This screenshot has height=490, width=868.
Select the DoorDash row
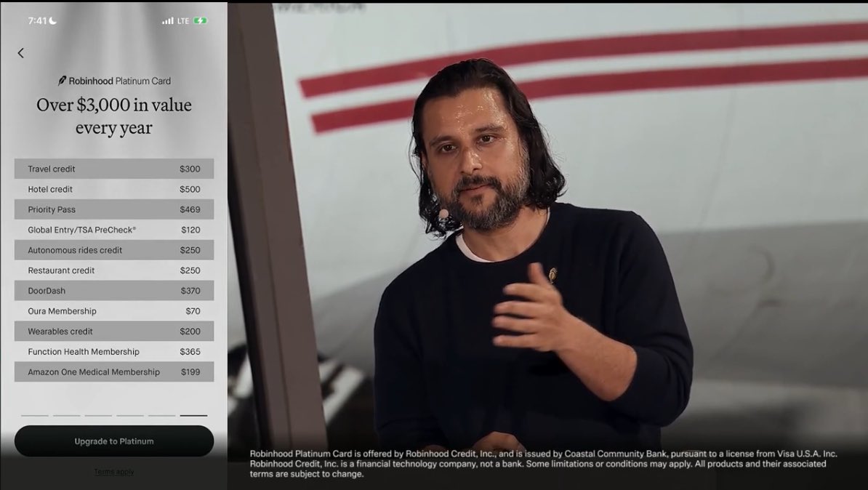tap(114, 291)
